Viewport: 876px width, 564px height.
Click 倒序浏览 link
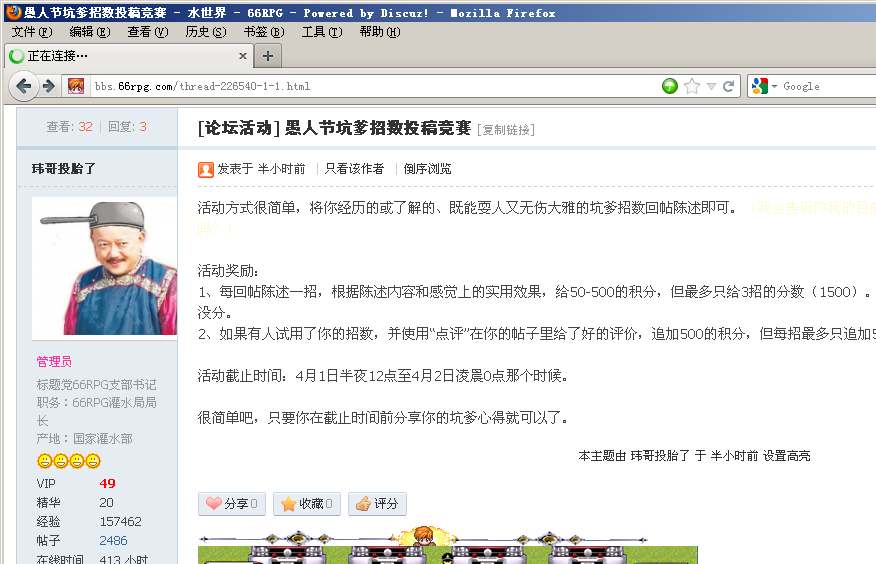click(x=427, y=169)
